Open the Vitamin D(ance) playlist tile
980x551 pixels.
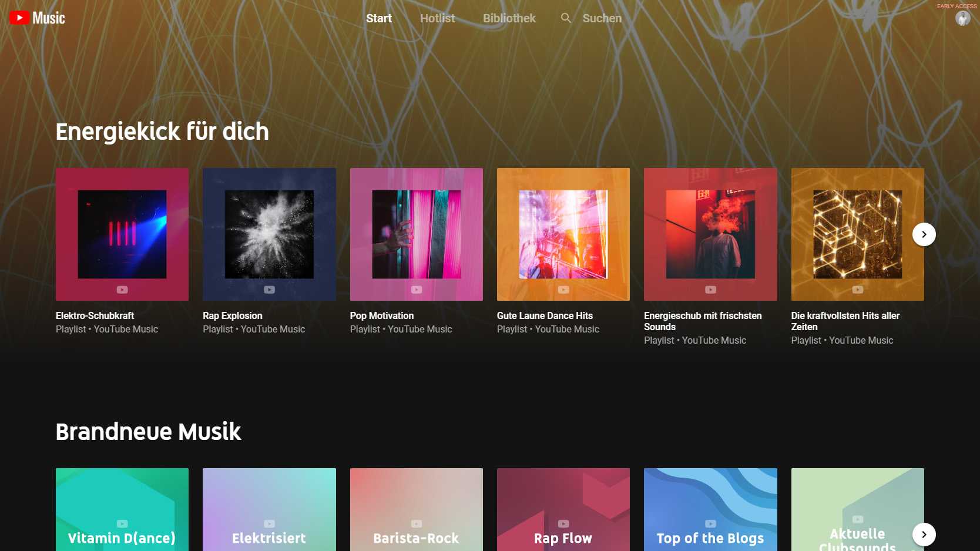pos(122,509)
